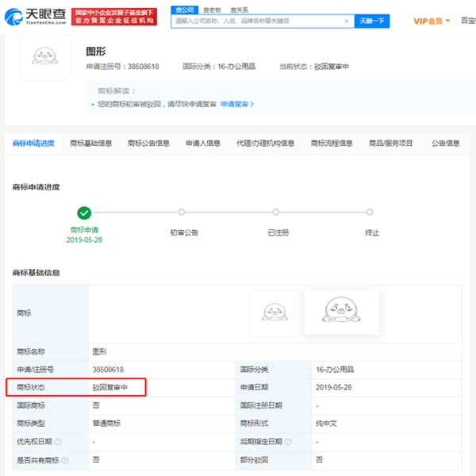The height and width of the screenshot is (476, 476).
Task: Open help icon next to 优先权日期
Action: click(57, 441)
